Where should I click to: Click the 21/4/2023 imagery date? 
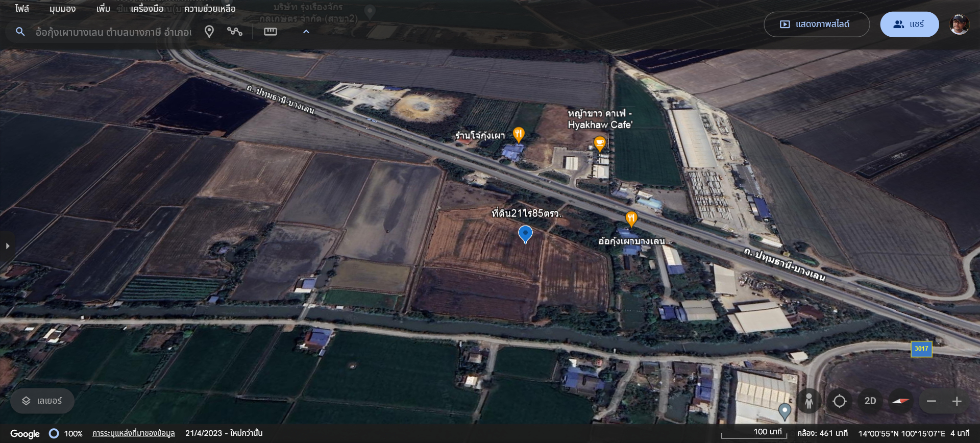204,433
